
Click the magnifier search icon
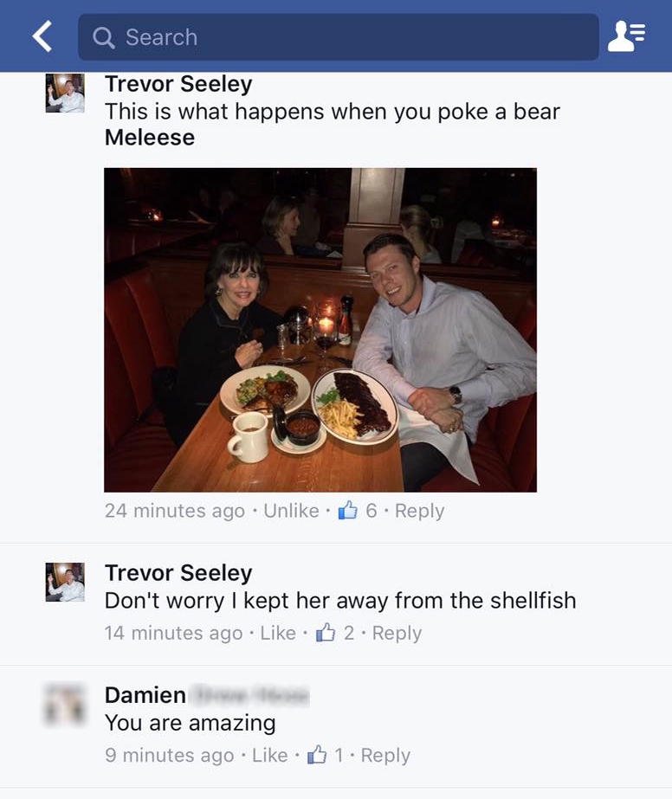click(104, 38)
